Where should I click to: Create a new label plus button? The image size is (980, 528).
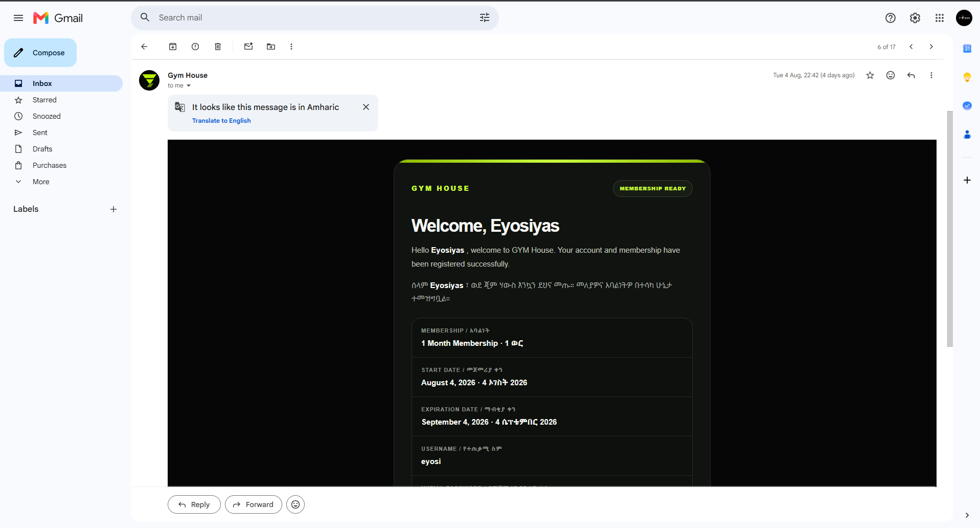tap(113, 209)
